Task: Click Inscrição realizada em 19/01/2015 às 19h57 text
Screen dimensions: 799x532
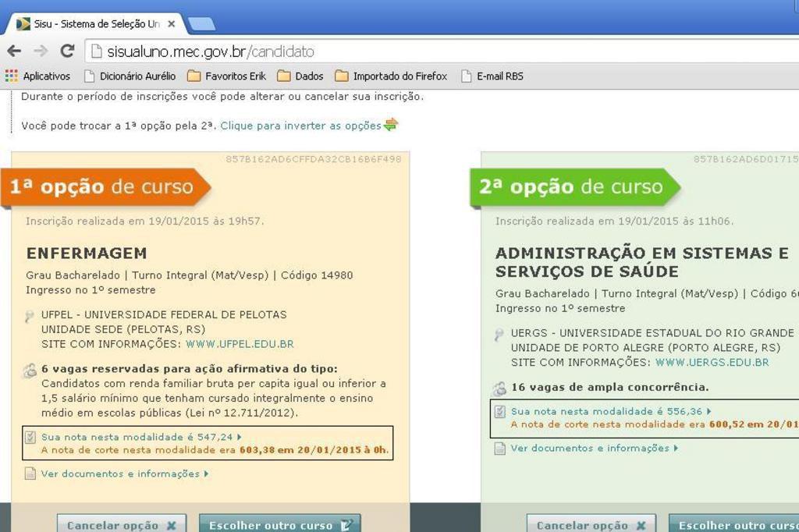Action: point(144,222)
